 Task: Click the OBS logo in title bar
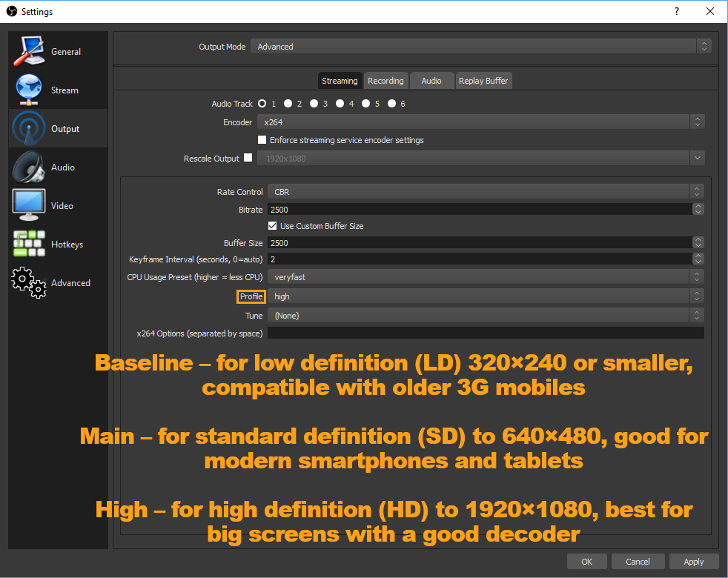(12, 11)
